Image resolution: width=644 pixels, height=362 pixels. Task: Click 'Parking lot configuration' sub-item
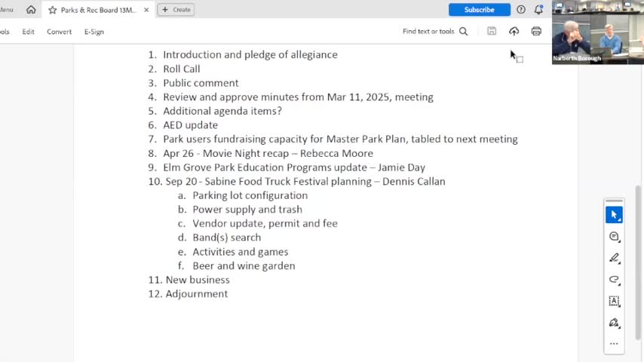250,195
